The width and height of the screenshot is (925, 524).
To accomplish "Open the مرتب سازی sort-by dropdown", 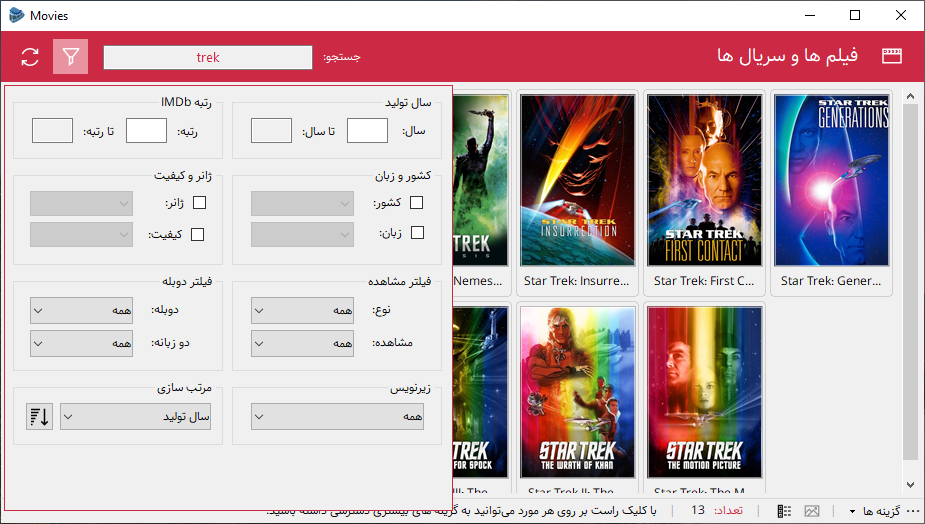I will click(136, 417).
